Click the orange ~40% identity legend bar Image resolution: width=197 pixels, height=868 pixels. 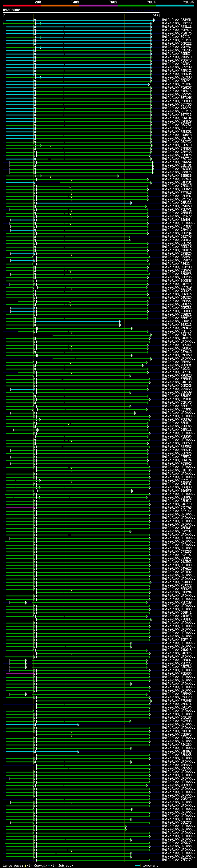[60, 6]
